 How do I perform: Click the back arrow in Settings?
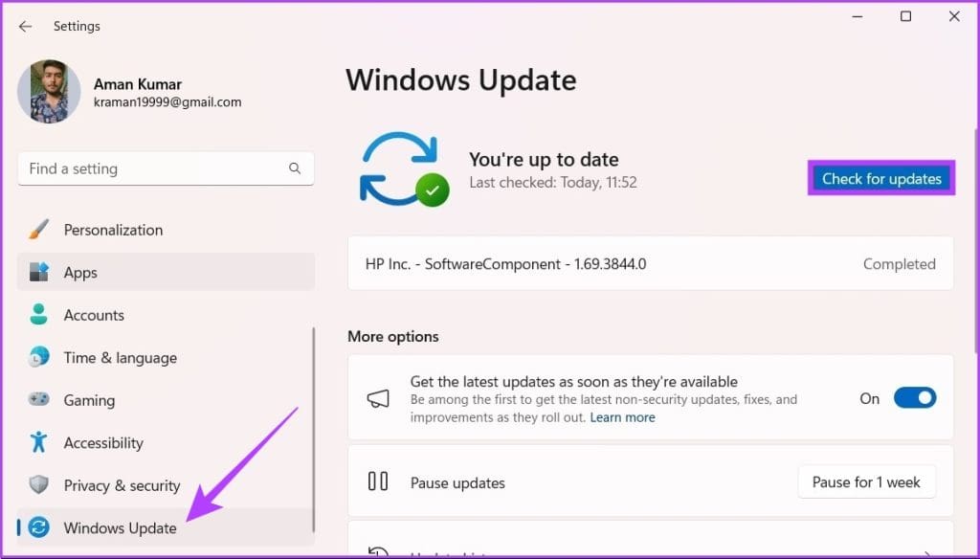(x=25, y=26)
